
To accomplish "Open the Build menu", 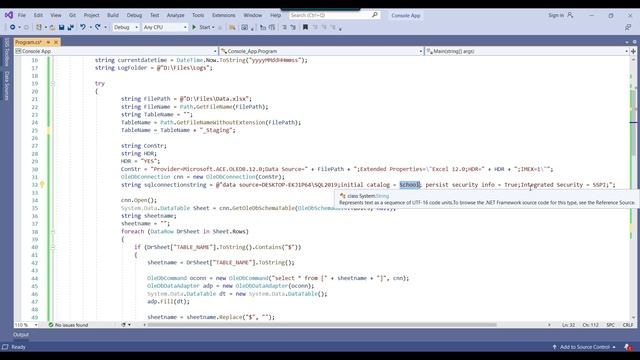I will 113,15.
